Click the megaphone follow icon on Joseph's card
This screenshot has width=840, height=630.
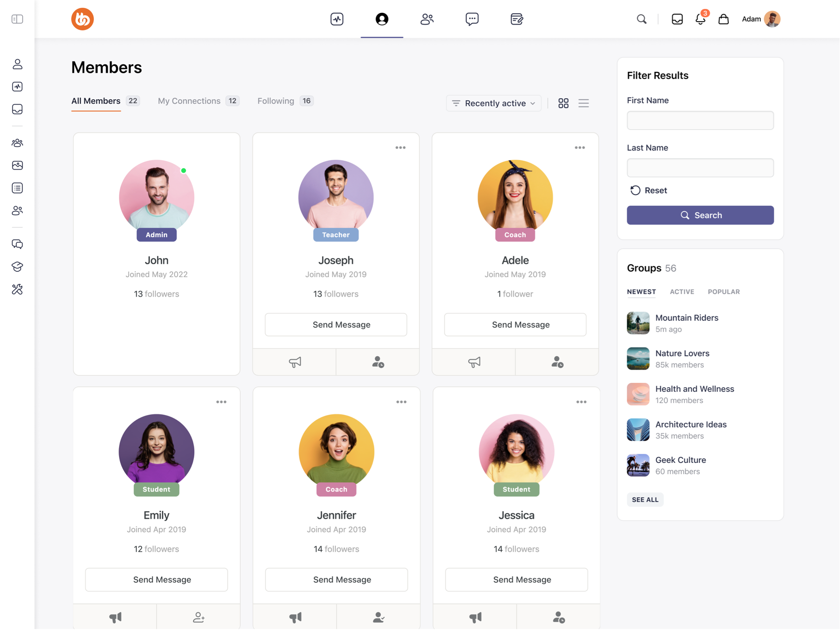pyautogui.click(x=295, y=362)
